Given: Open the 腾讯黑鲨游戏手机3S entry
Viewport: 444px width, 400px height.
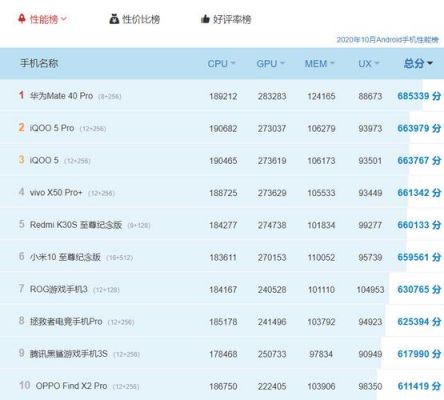Looking at the screenshot, I should coord(68,354).
